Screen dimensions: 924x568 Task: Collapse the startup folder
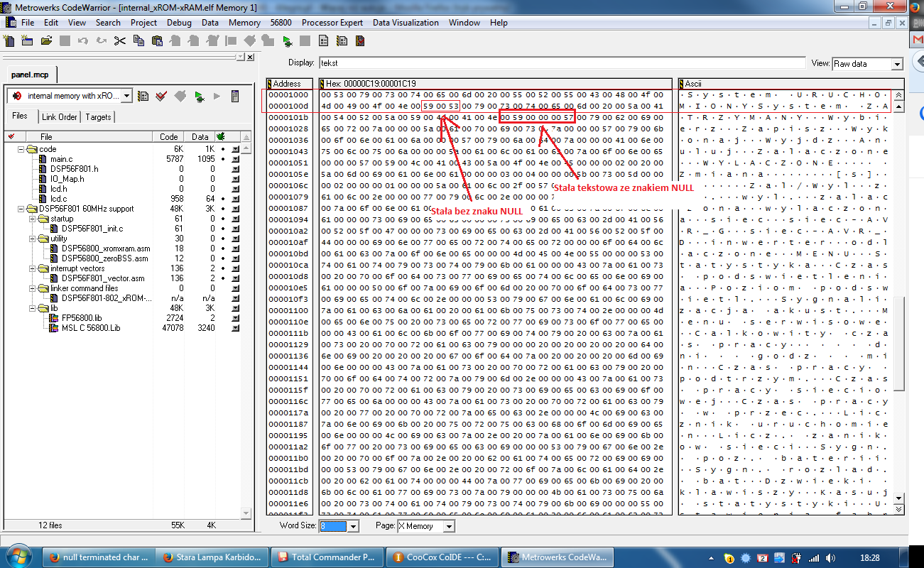33,219
